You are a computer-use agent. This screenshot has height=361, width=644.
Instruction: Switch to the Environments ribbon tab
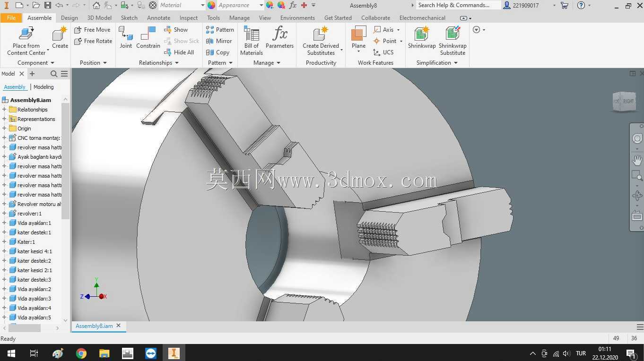[x=297, y=18]
